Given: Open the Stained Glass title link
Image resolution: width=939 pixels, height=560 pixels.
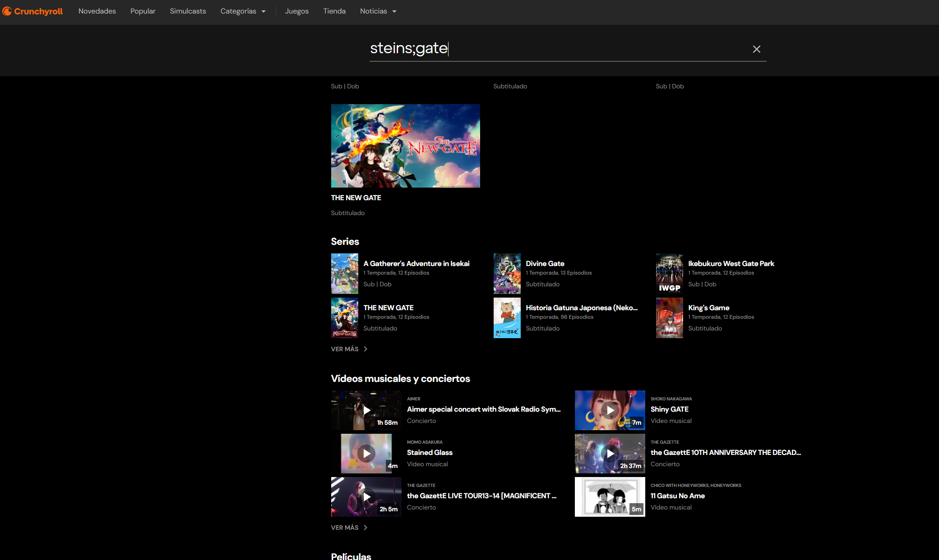Looking at the screenshot, I should 430,453.
